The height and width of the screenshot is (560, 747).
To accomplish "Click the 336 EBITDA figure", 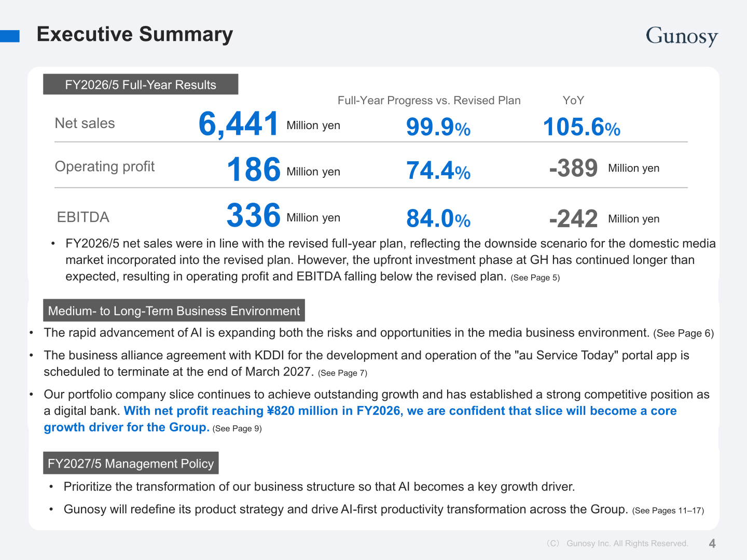I will (254, 215).
